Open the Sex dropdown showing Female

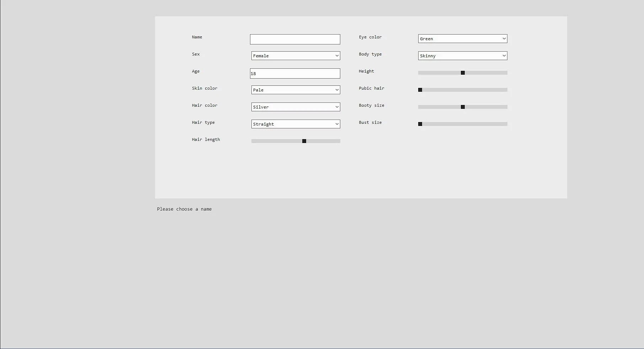pyautogui.click(x=296, y=55)
